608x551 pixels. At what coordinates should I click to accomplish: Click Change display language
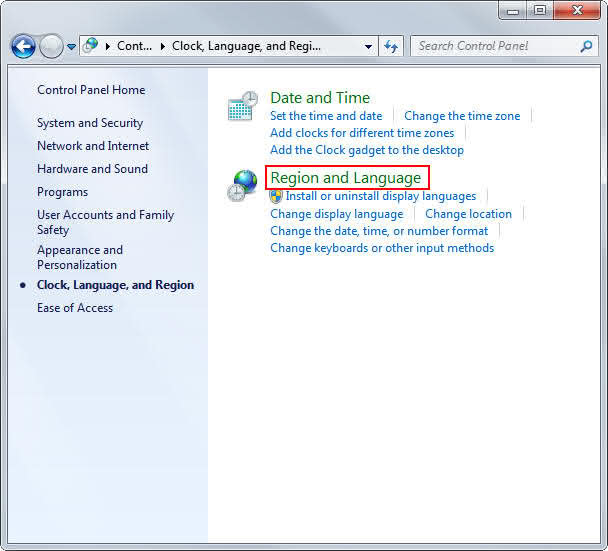click(337, 214)
